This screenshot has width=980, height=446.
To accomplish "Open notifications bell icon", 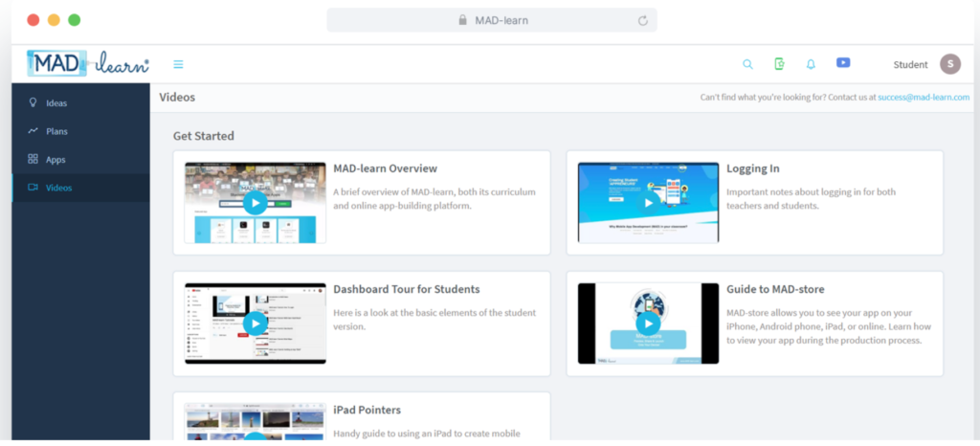I will (811, 64).
